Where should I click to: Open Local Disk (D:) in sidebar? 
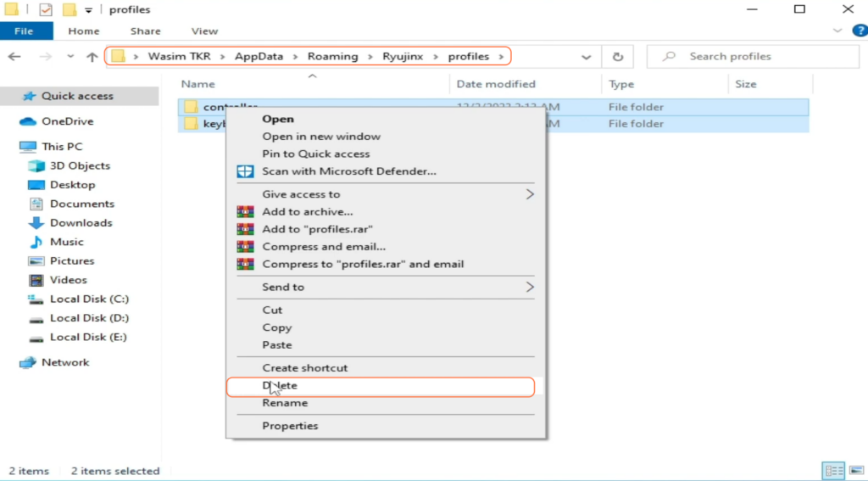[x=89, y=318]
